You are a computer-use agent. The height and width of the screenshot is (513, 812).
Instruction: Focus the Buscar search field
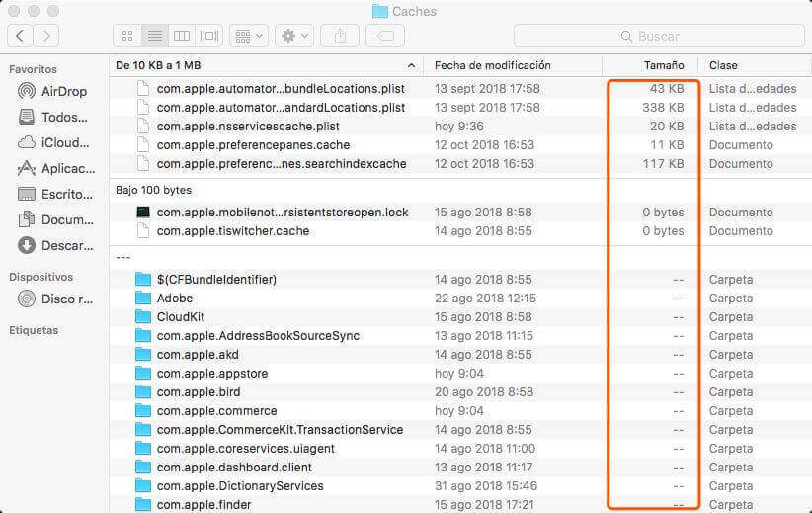tap(659, 36)
